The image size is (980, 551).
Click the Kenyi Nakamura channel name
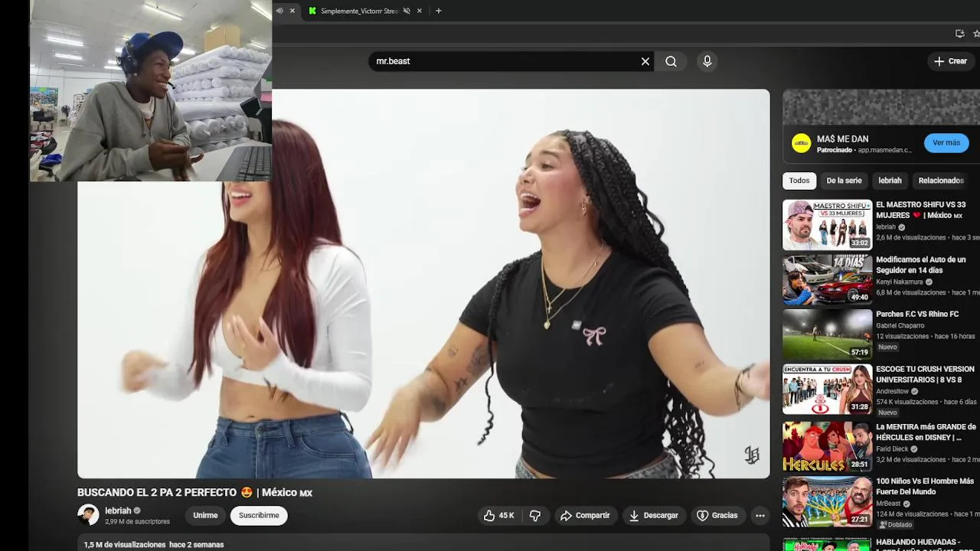pos(899,282)
